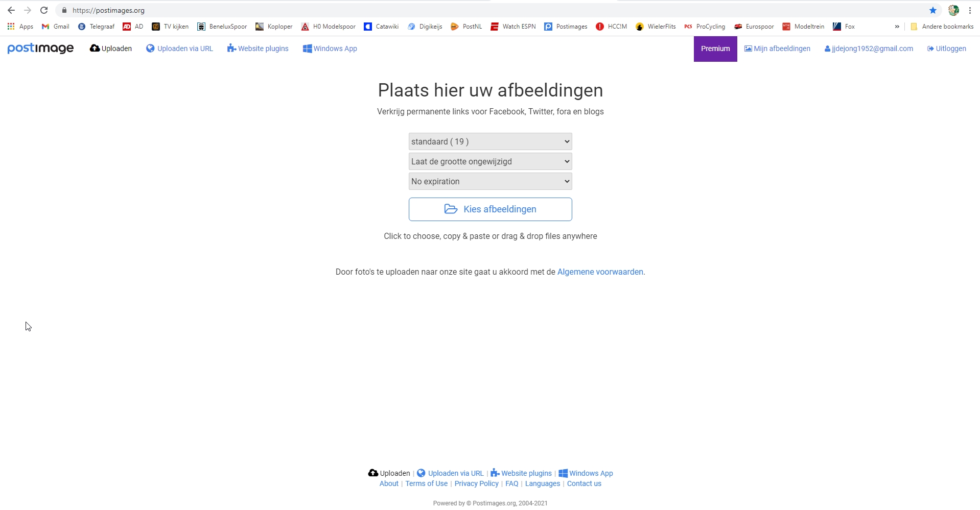Open the TV kijken bookmark

click(170, 27)
